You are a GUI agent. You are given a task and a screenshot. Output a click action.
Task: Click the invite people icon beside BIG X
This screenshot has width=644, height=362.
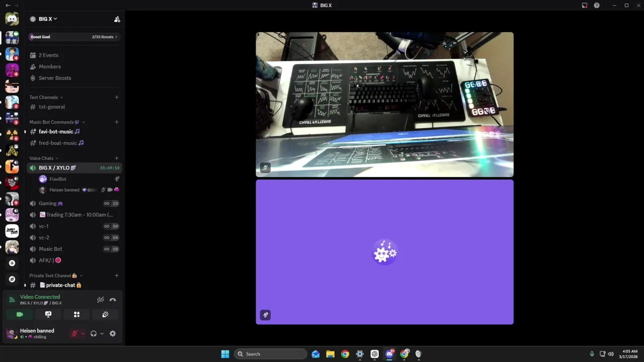[x=117, y=19]
